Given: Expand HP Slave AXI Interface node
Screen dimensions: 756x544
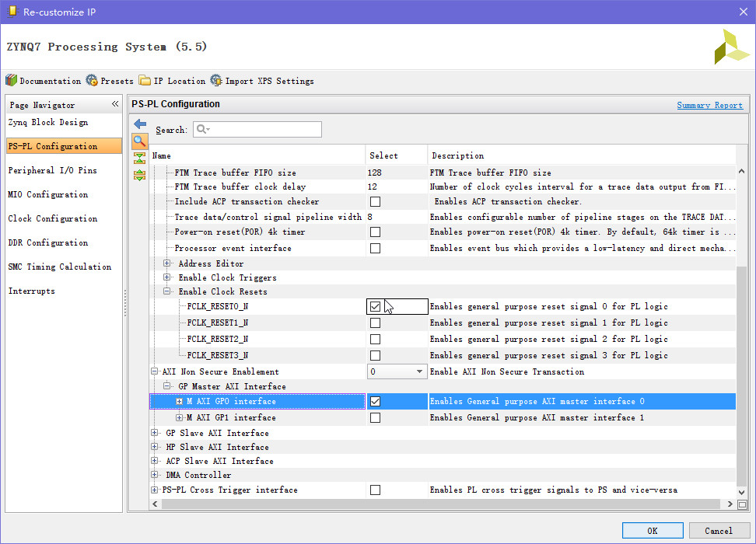Looking at the screenshot, I should point(154,447).
